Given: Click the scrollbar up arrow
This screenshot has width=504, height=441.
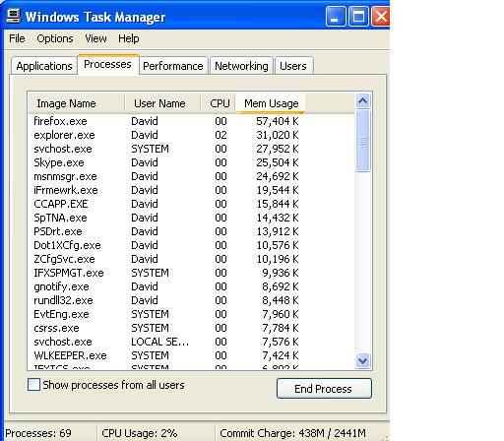Looking at the screenshot, I should click(363, 101).
